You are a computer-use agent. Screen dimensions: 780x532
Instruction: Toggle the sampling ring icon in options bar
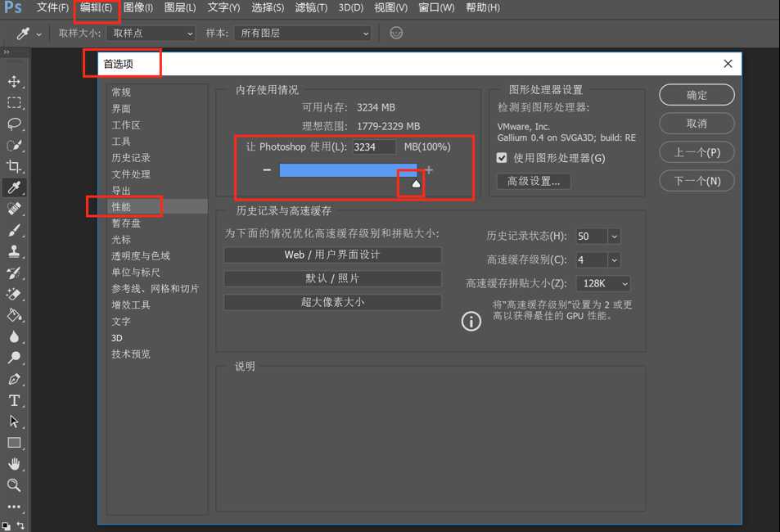[x=396, y=33]
